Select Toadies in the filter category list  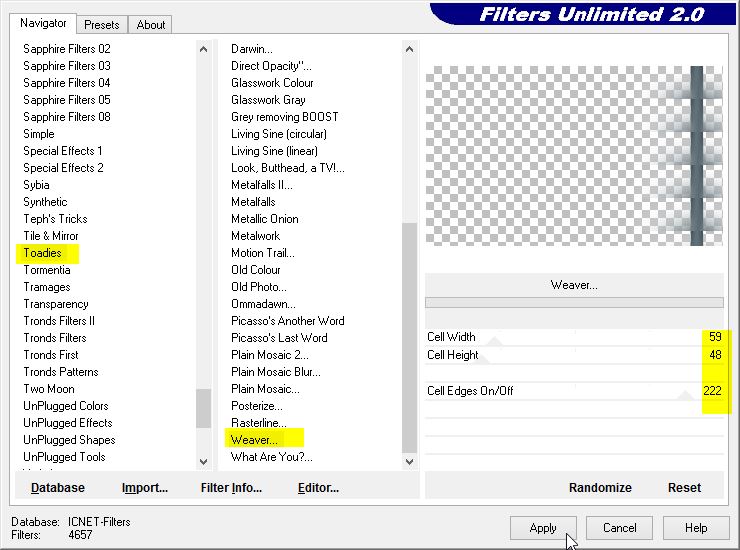(42, 253)
